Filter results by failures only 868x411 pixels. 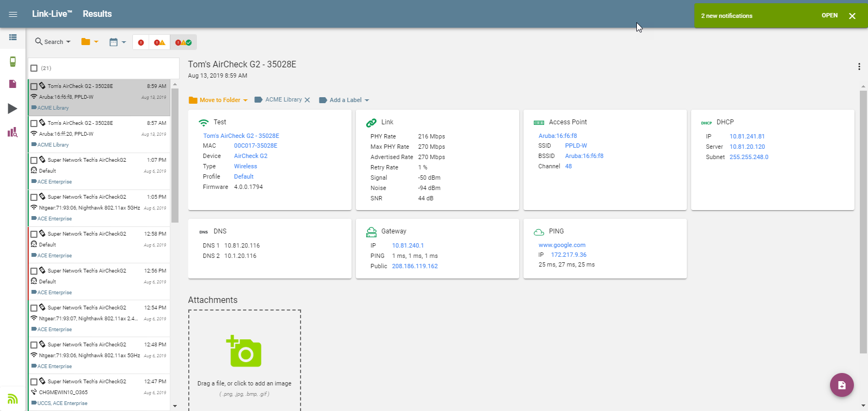pos(141,42)
